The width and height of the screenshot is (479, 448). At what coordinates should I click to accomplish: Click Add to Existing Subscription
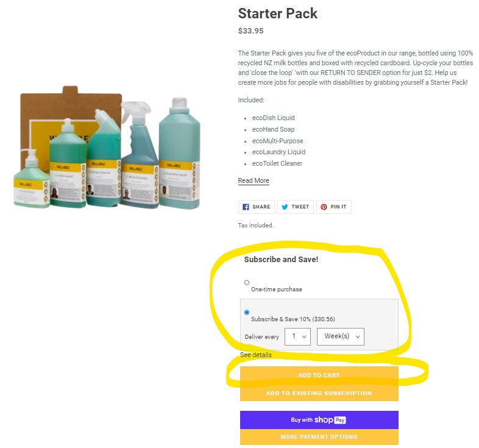pyautogui.click(x=319, y=393)
